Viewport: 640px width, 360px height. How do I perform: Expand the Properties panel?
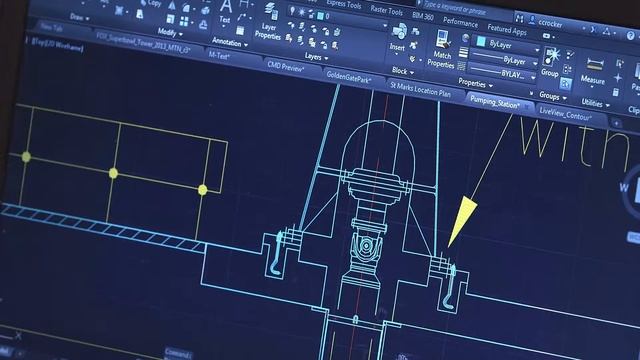pos(476,83)
